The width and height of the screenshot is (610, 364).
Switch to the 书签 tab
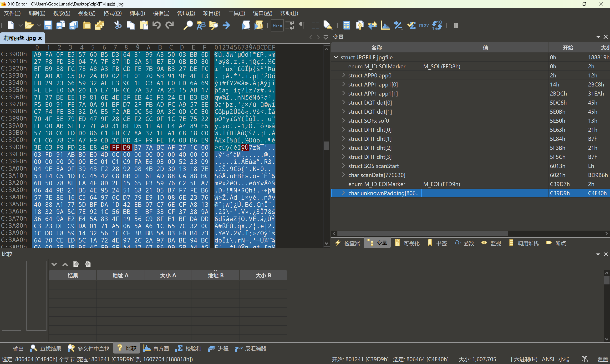pyautogui.click(x=437, y=243)
